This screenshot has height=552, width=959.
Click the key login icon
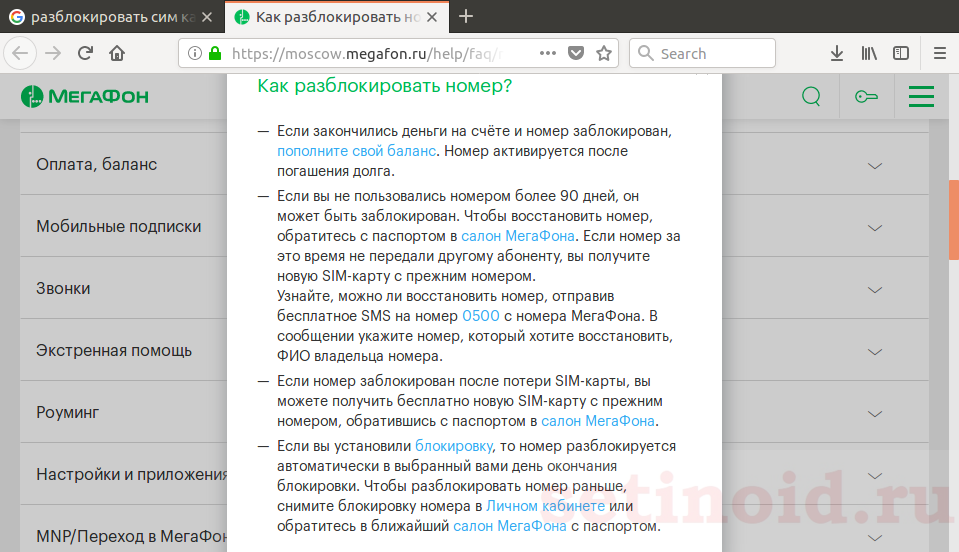click(865, 97)
